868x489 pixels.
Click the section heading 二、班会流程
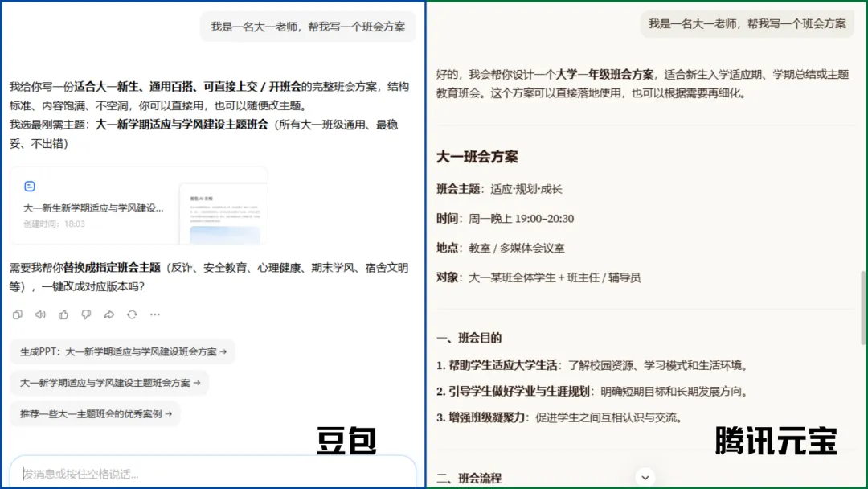click(469, 478)
